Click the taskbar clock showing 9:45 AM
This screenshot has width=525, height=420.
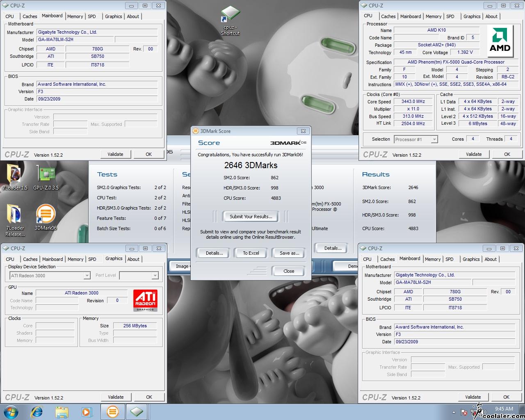pyautogui.click(x=504, y=409)
